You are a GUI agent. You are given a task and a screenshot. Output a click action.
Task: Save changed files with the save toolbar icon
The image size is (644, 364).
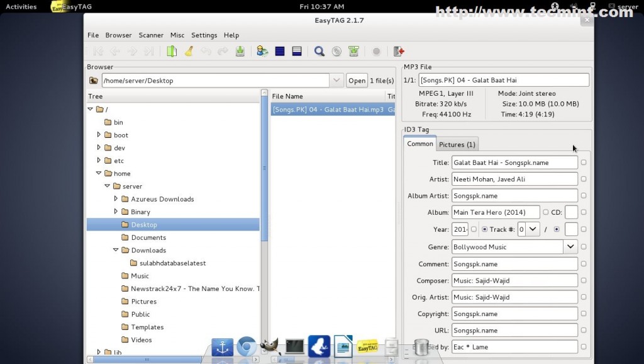[240, 51]
